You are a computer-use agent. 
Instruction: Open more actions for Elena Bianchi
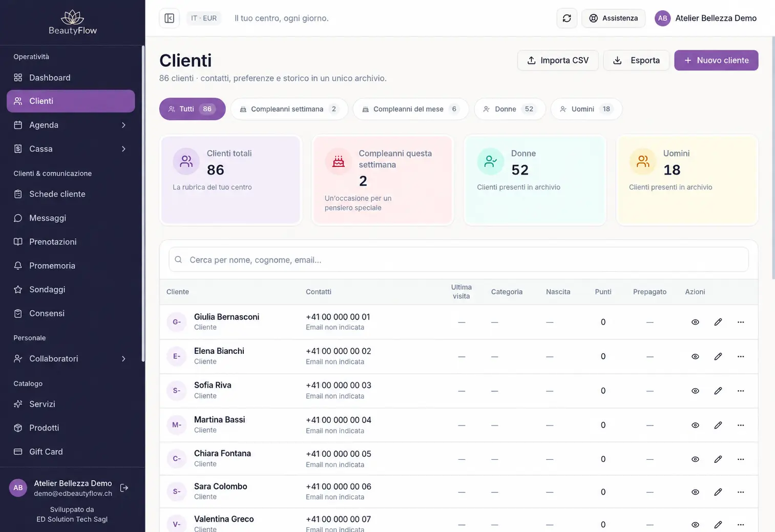coord(741,356)
